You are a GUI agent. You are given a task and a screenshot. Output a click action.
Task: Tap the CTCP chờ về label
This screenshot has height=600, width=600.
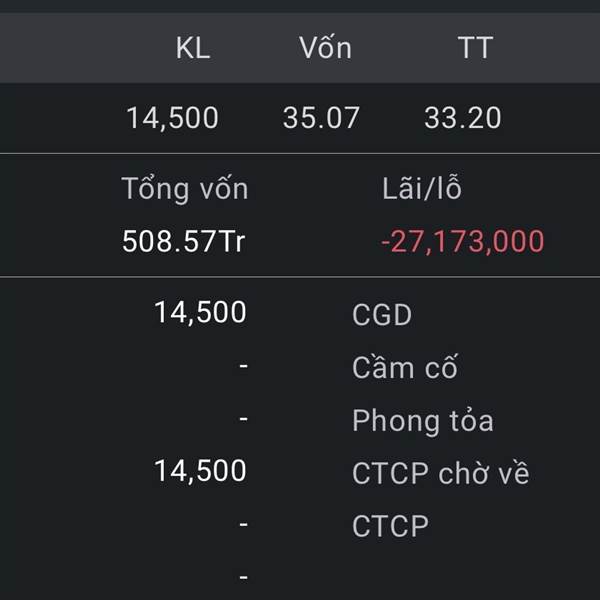tap(440, 473)
